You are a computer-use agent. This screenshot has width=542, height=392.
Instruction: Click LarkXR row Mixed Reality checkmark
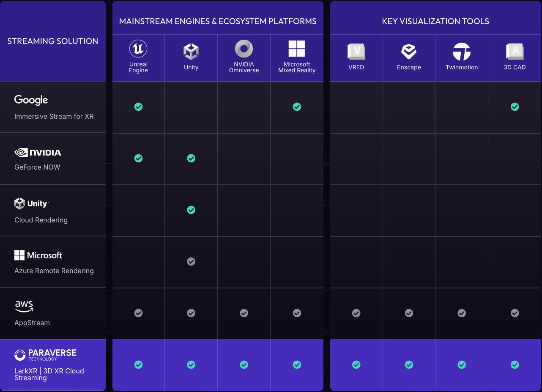[297, 365]
